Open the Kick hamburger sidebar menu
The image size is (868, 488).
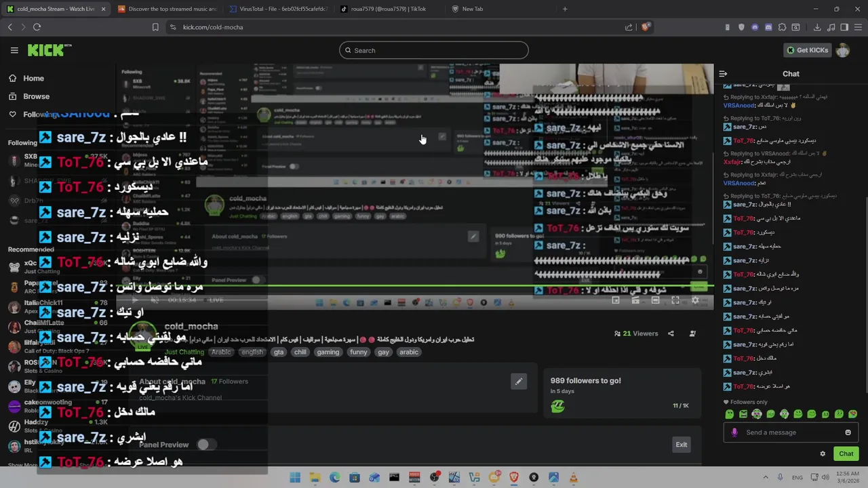tap(14, 50)
